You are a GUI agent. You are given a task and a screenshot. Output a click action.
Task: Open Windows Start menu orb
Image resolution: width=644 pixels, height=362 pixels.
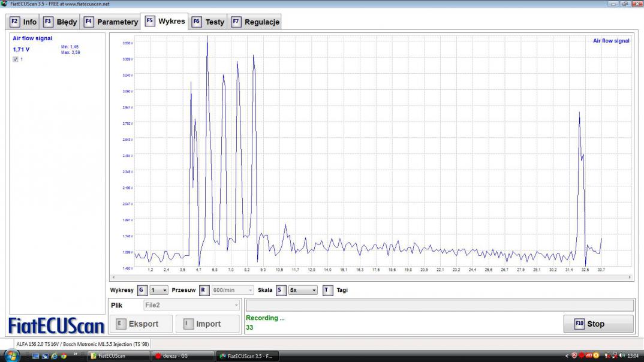coord(12,355)
